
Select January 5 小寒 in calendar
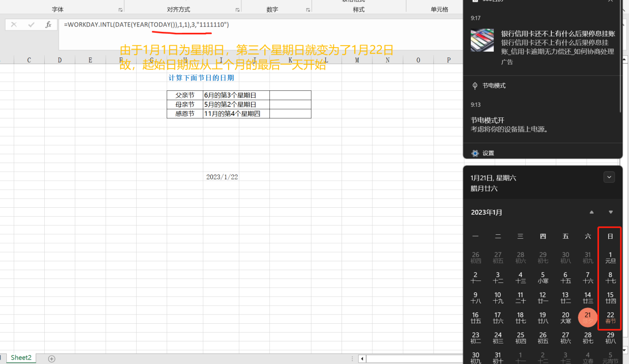(x=543, y=278)
